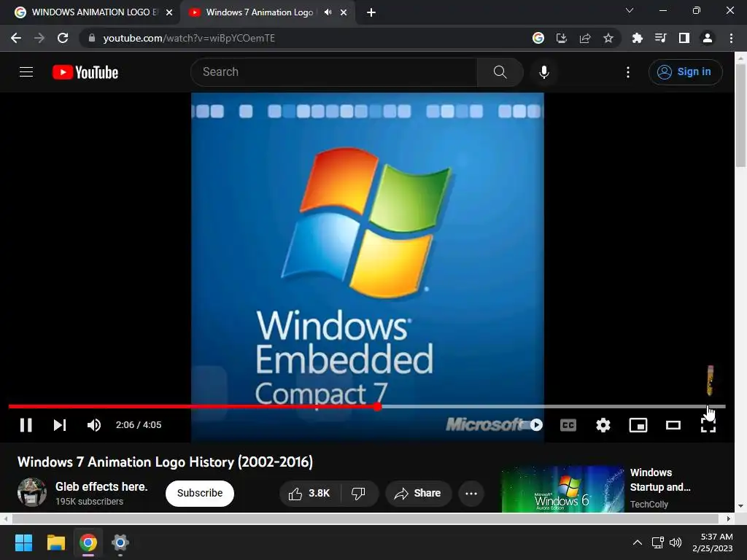Go back to previous page
Image resolution: width=747 pixels, height=560 pixels.
click(16, 38)
